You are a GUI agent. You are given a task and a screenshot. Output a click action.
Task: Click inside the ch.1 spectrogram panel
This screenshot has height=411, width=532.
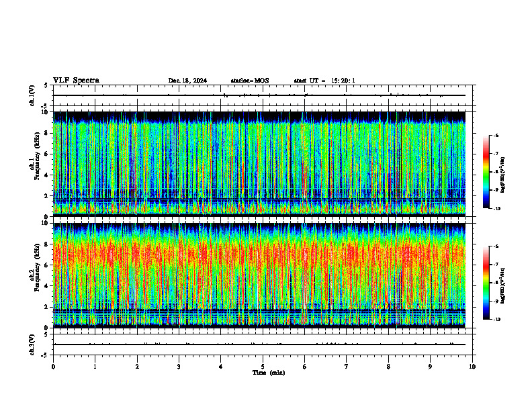259,164
